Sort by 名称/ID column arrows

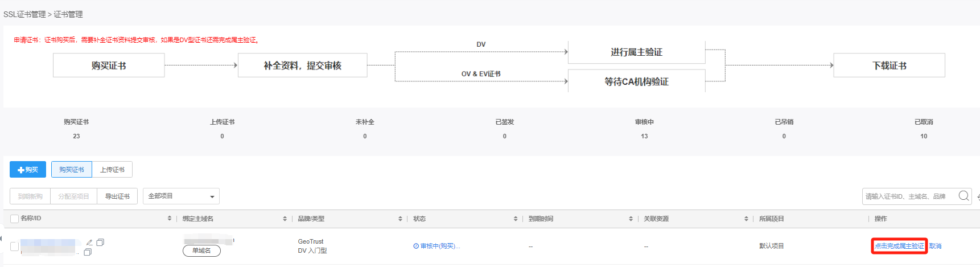coord(170,219)
